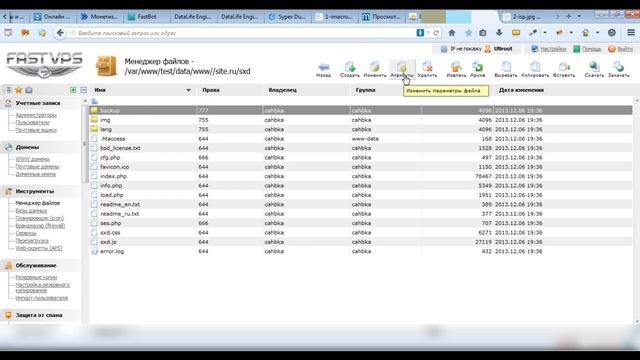Select the img folder row
This screenshot has height=360, width=640.
click(361, 120)
